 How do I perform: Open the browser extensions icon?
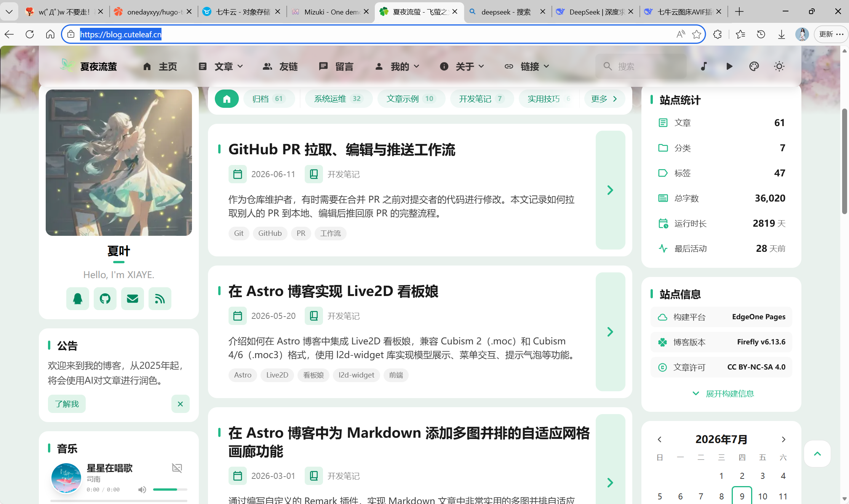click(718, 34)
